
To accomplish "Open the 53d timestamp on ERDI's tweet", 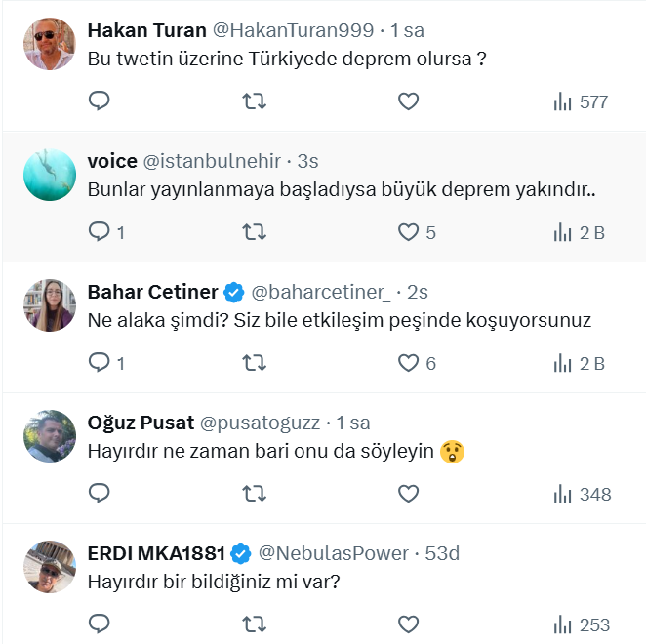I will pos(442,553).
